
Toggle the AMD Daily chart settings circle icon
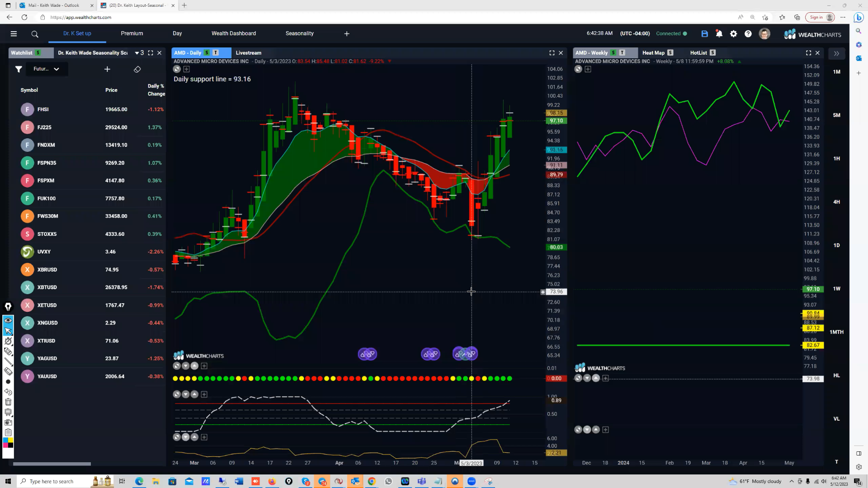point(177,69)
